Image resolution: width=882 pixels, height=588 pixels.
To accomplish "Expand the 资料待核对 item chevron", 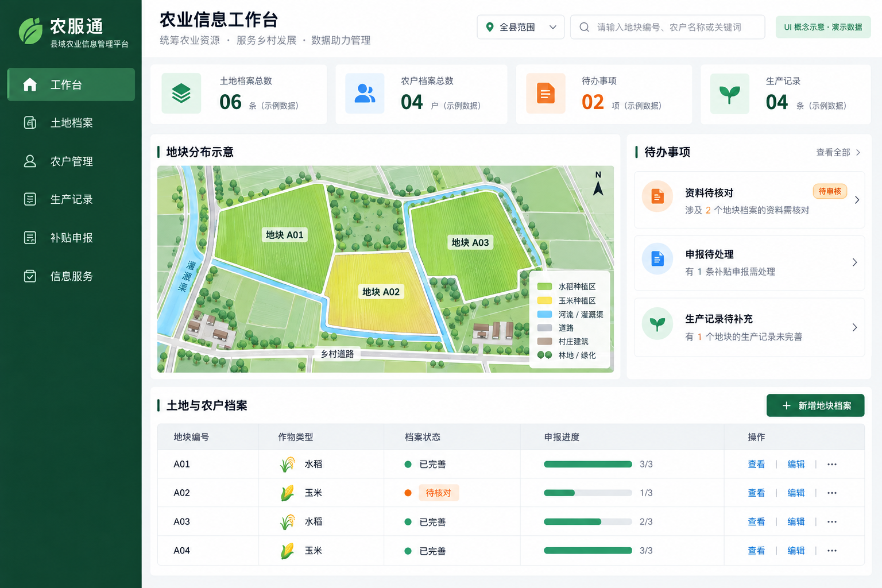I will [x=857, y=200].
